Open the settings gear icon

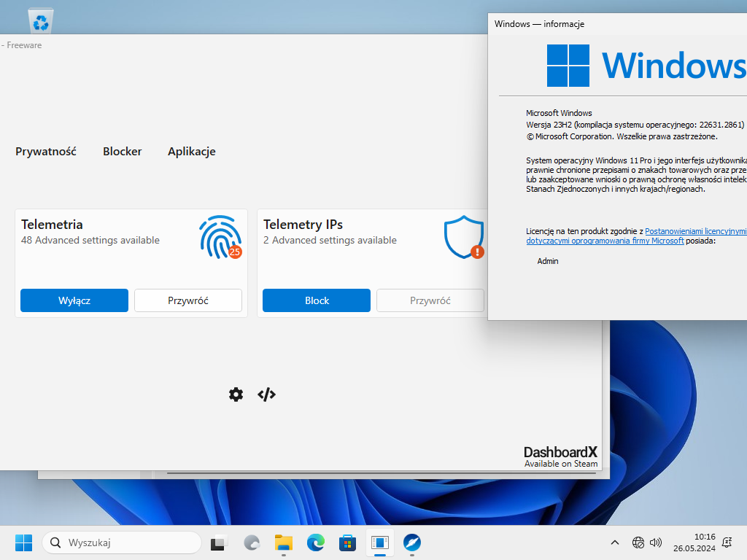pos(236,394)
